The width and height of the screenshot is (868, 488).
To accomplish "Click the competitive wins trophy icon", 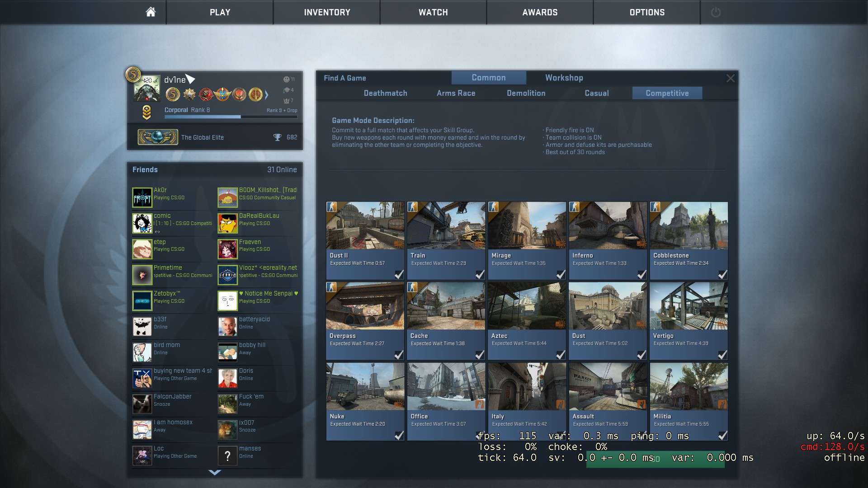I will 278,137.
